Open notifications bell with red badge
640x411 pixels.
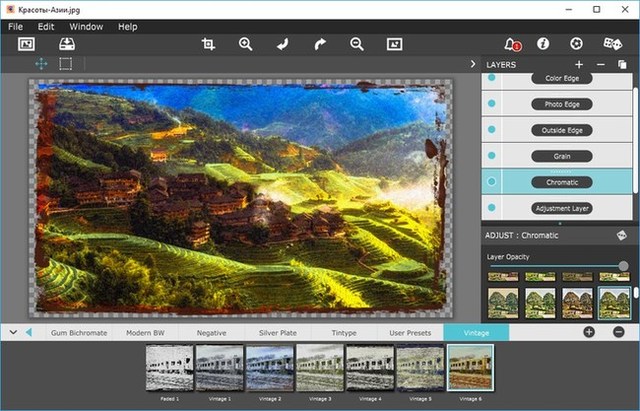(512, 44)
